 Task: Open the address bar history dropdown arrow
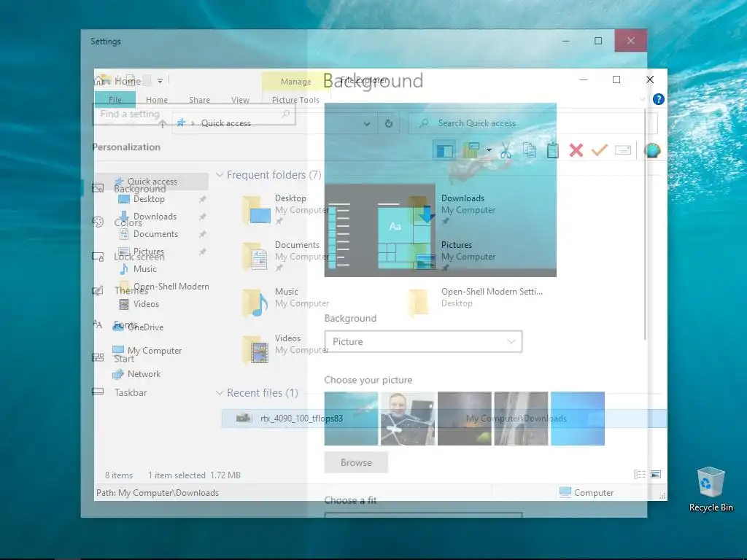coord(367,124)
